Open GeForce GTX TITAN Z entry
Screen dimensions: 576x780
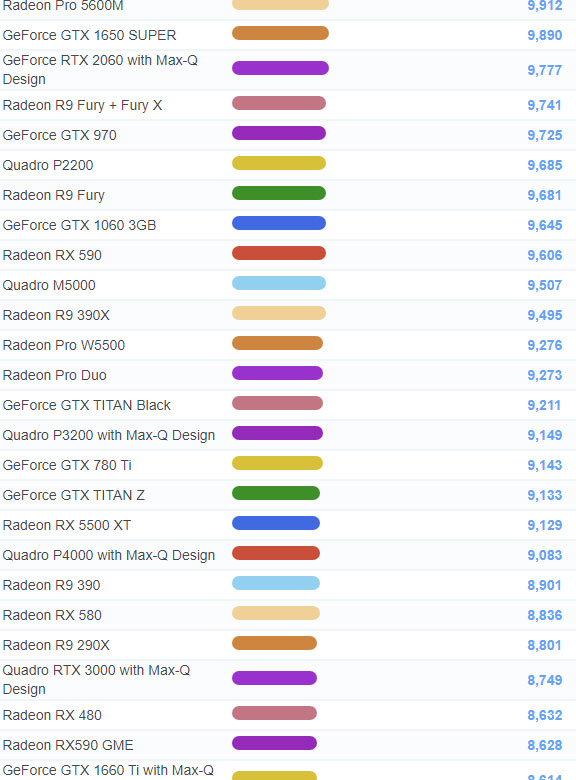point(74,495)
